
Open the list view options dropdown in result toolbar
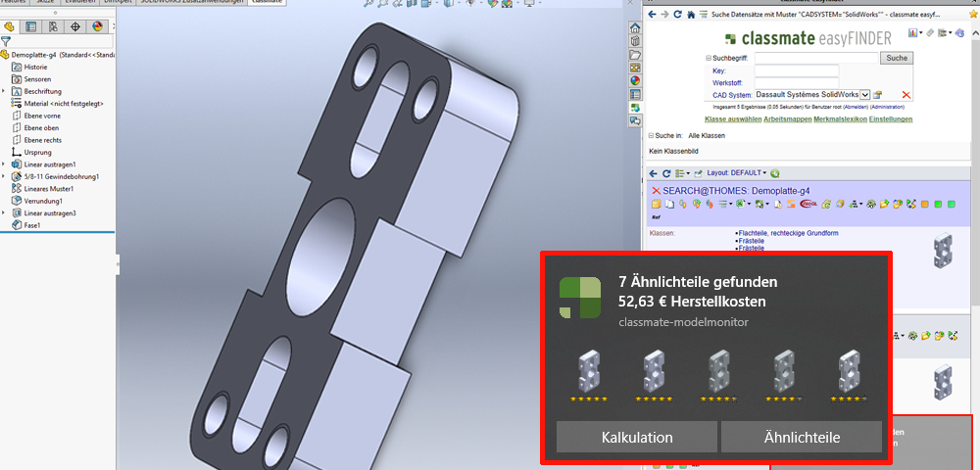coord(682,173)
